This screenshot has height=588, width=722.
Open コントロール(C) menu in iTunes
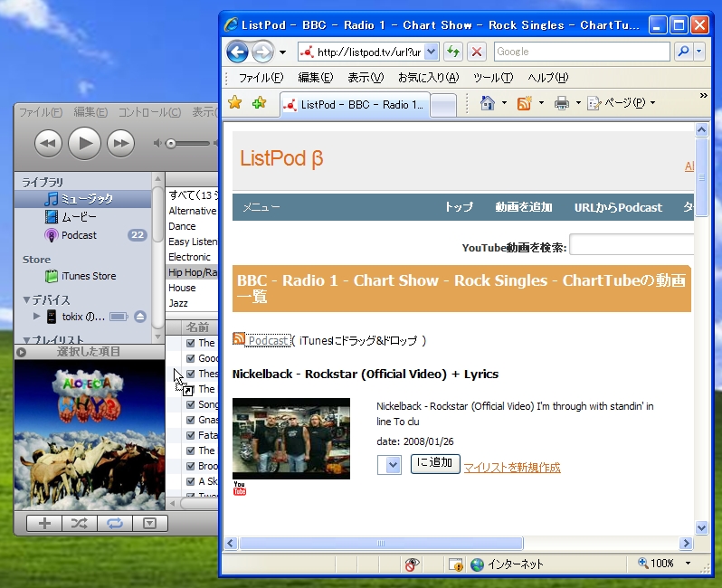tap(149, 112)
